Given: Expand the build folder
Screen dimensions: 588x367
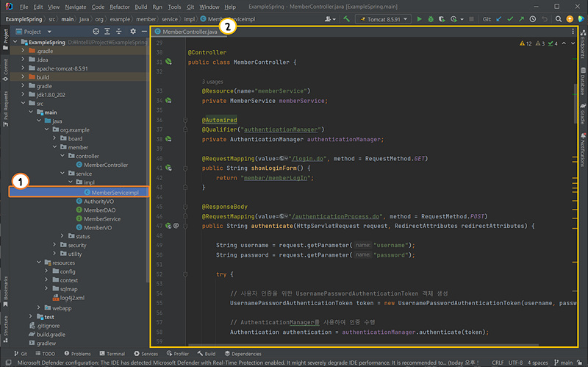Looking at the screenshot, I should tap(24, 77).
